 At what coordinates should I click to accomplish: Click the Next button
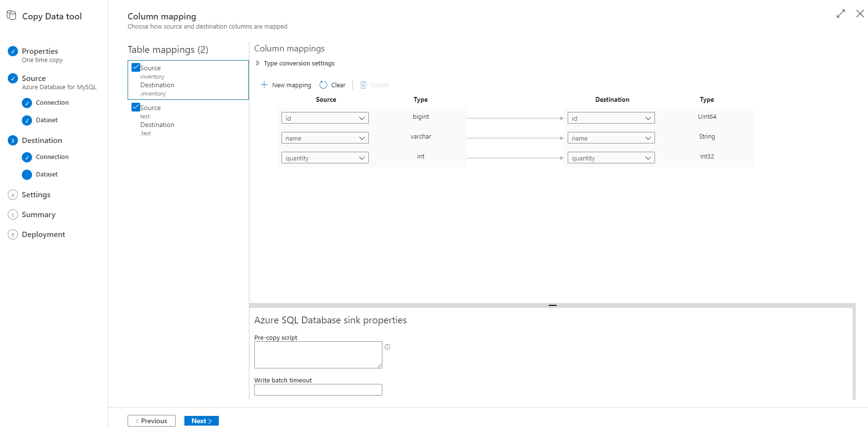pyautogui.click(x=201, y=421)
